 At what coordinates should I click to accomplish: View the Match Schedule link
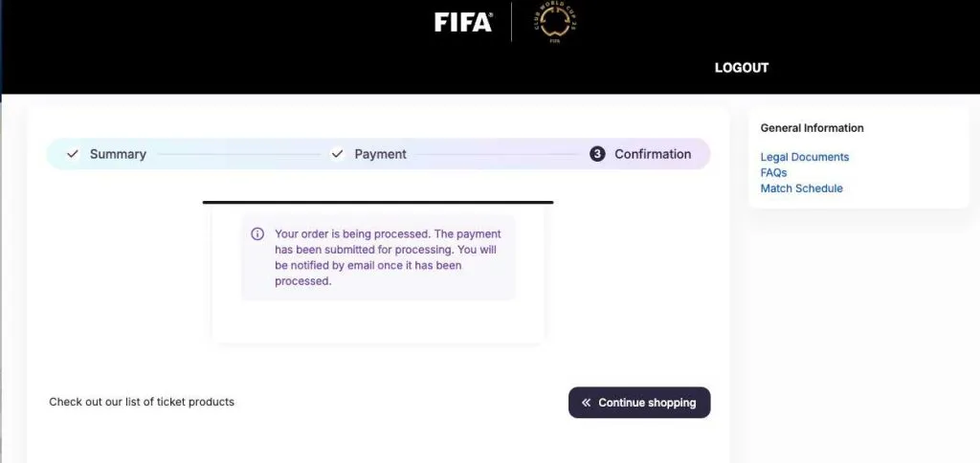pyautogui.click(x=801, y=188)
